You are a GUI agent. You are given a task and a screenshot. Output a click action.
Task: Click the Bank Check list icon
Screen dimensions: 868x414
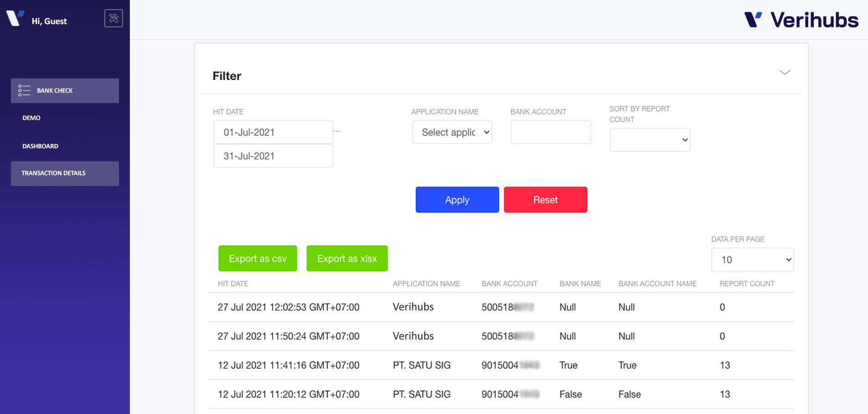click(24, 90)
